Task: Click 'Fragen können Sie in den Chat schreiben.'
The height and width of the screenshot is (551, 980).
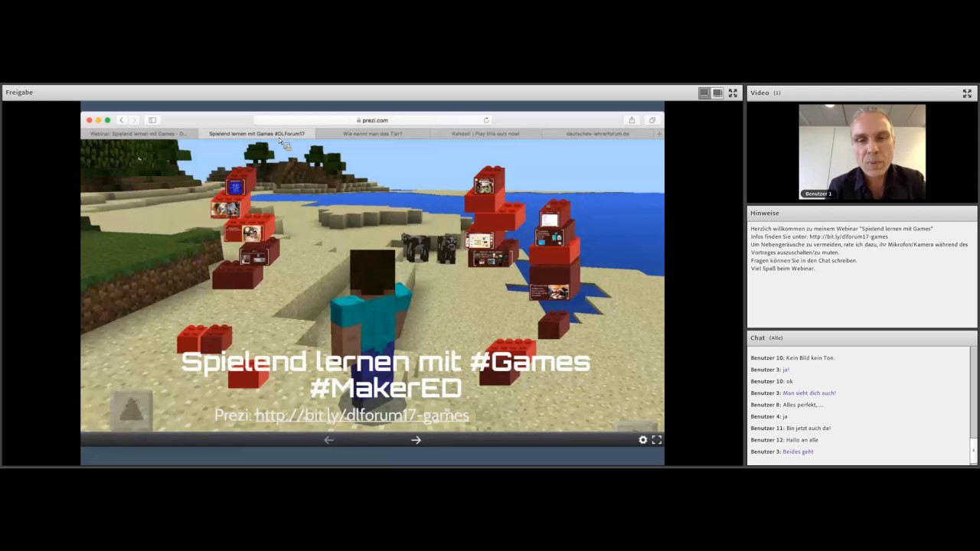Action: (x=804, y=261)
